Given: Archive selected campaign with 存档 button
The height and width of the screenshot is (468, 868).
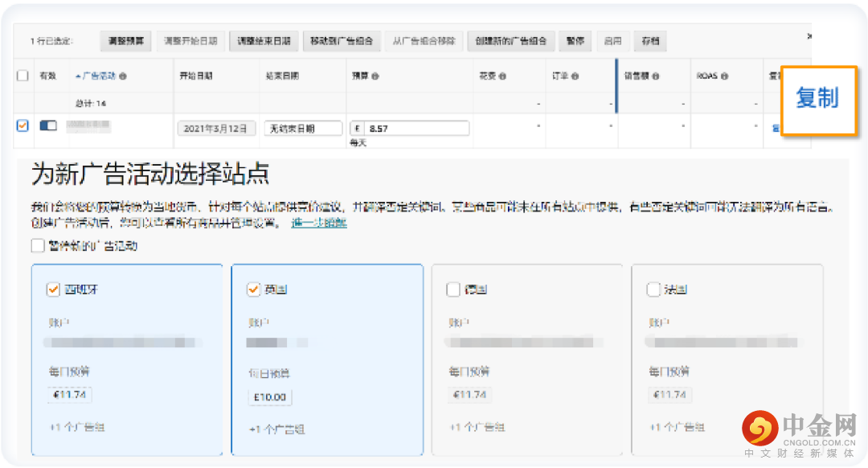Looking at the screenshot, I should (650, 41).
